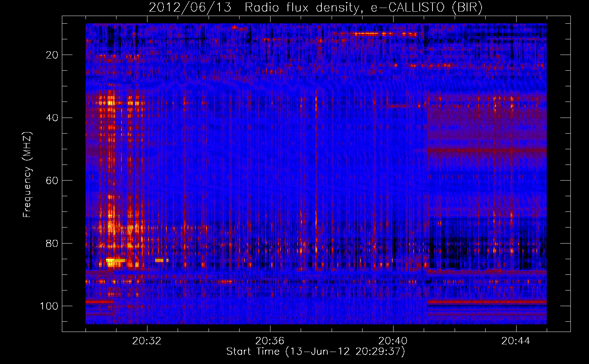The image size is (589, 364).
Task: Click the 40 MHz frequency tick label
Action: [52, 118]
